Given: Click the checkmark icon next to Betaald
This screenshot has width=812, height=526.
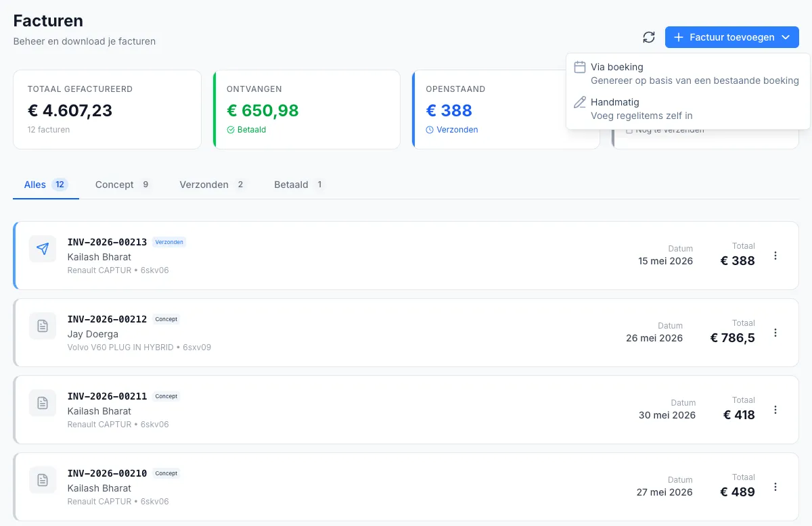Looking at the screenshot, I should (231, 130).
